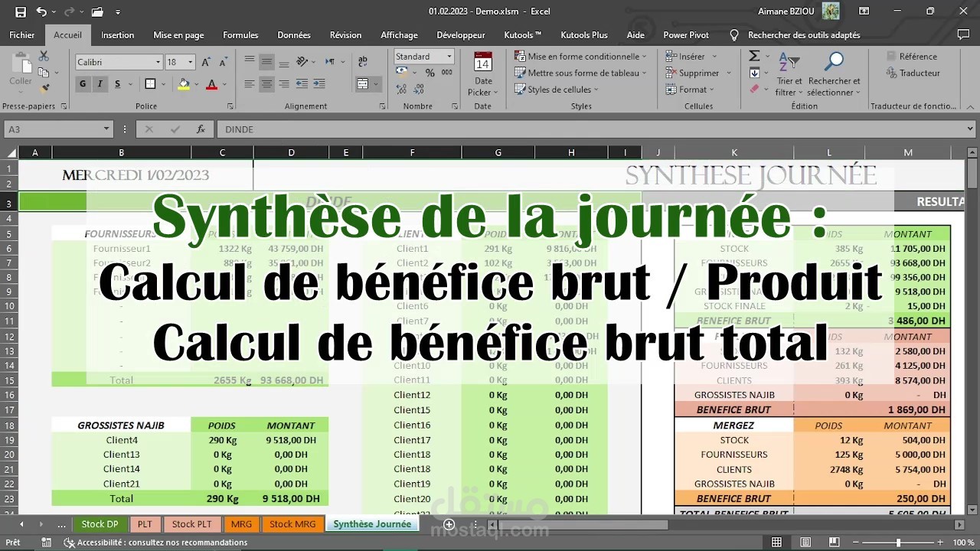Open the Stock MRG sheet tab
The width and height of the screenshot is (980, 551).
tap(293, 524)
